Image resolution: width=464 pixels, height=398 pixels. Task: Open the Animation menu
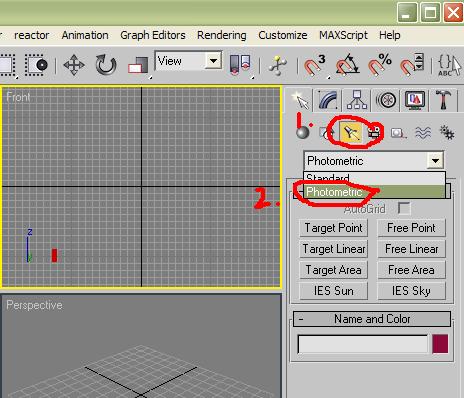point(85,35)
